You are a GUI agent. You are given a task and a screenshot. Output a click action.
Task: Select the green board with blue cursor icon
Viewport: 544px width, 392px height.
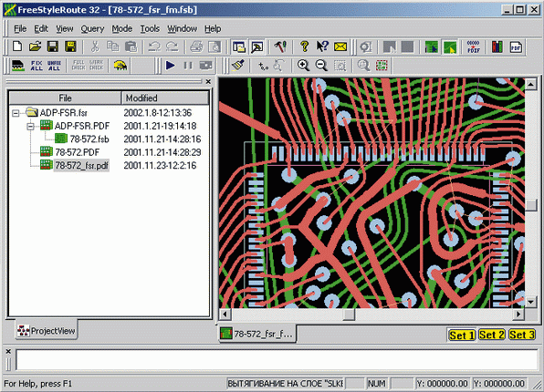pos(431,46)
